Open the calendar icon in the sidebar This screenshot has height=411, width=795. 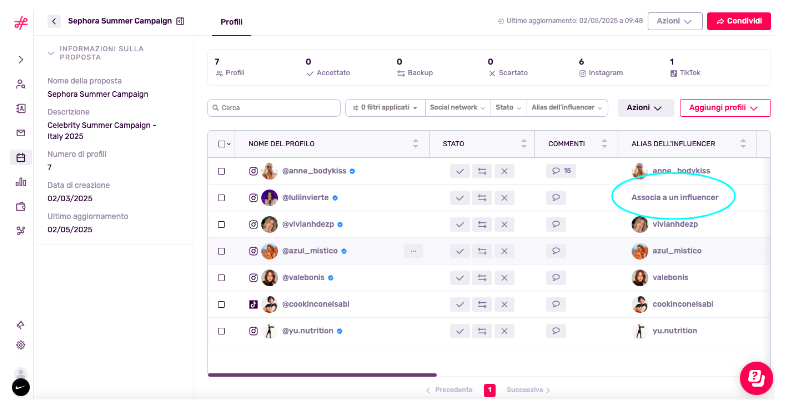21,158
